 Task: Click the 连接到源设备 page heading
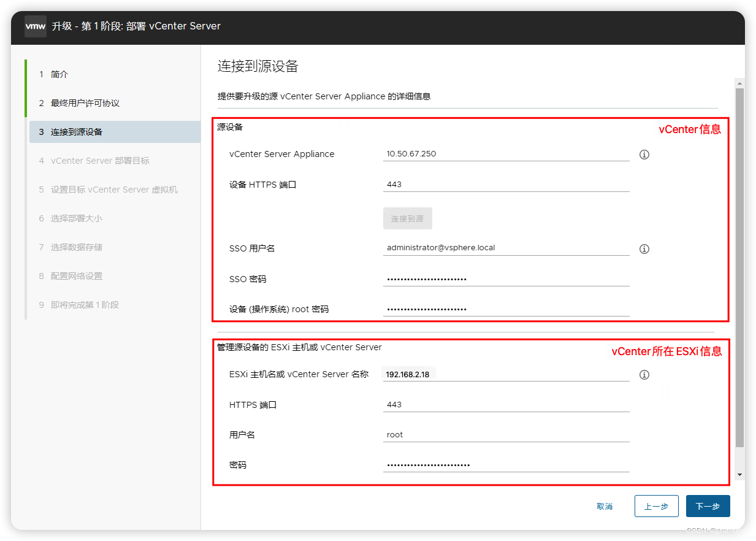258,66
